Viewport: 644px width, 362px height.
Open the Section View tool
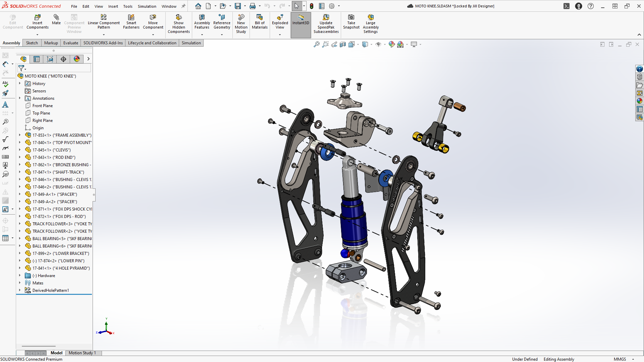(342, 44)
